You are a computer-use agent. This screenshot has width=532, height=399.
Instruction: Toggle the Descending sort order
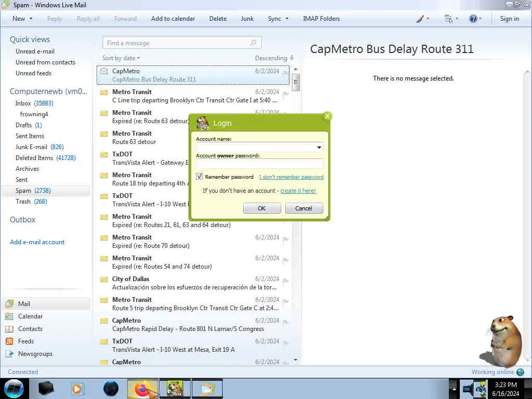click(274, 58)
